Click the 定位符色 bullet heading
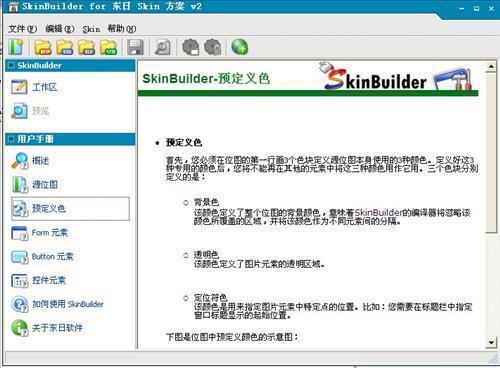This screenshot has width=500, height=368. 210,297
